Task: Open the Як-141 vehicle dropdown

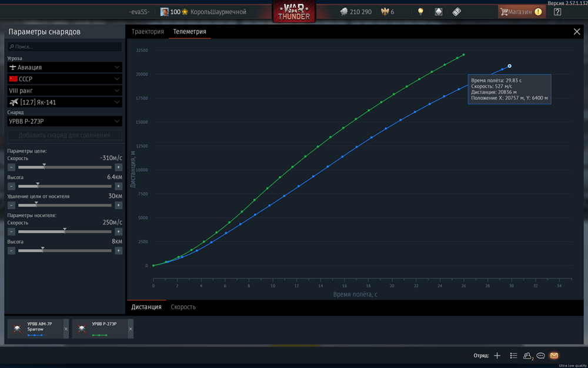Action: [x=65, y=102]
